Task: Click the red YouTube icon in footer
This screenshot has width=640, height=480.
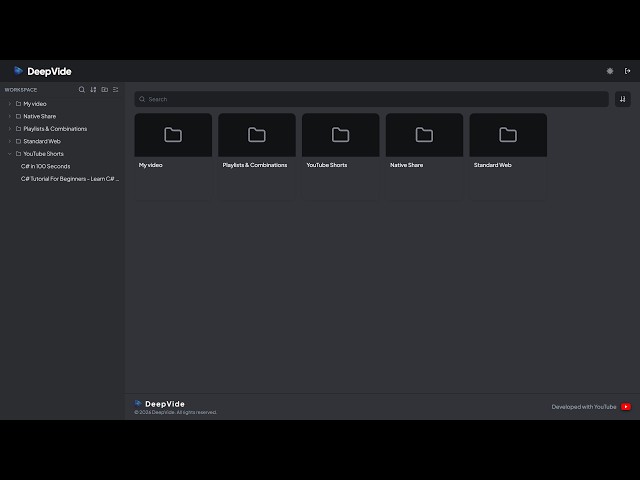Action: (626, 407)
